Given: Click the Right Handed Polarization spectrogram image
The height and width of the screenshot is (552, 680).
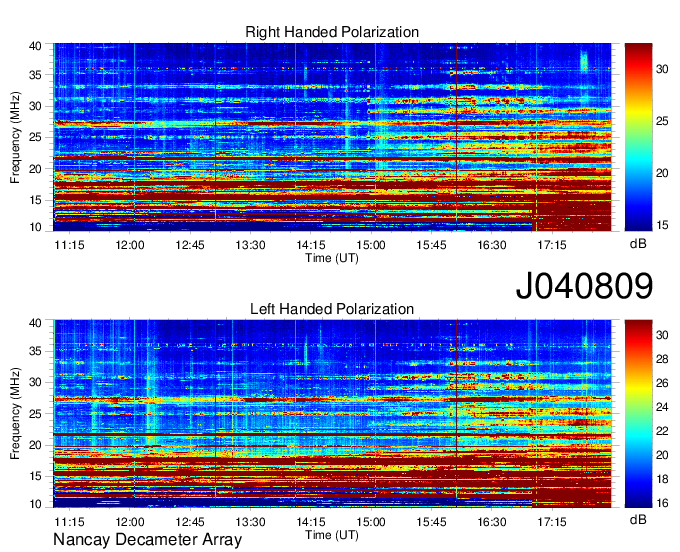Looking at the screenshot, I should tap(332, 137).
